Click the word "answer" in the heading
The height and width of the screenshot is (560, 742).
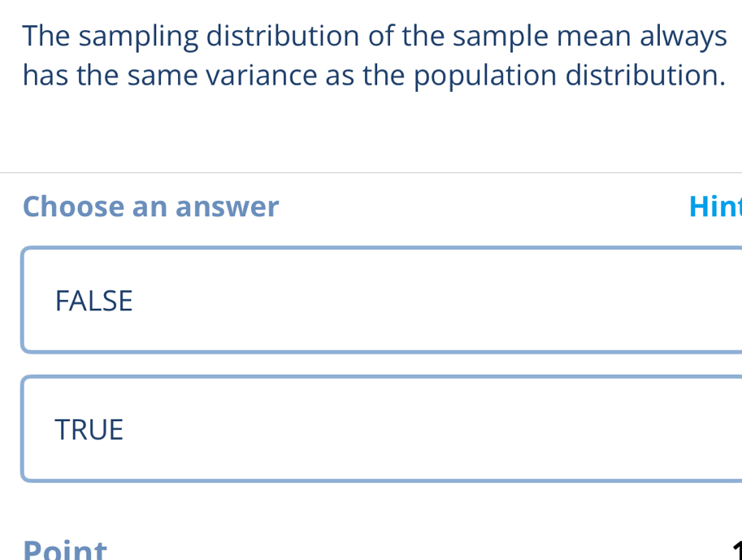point(227,206)
